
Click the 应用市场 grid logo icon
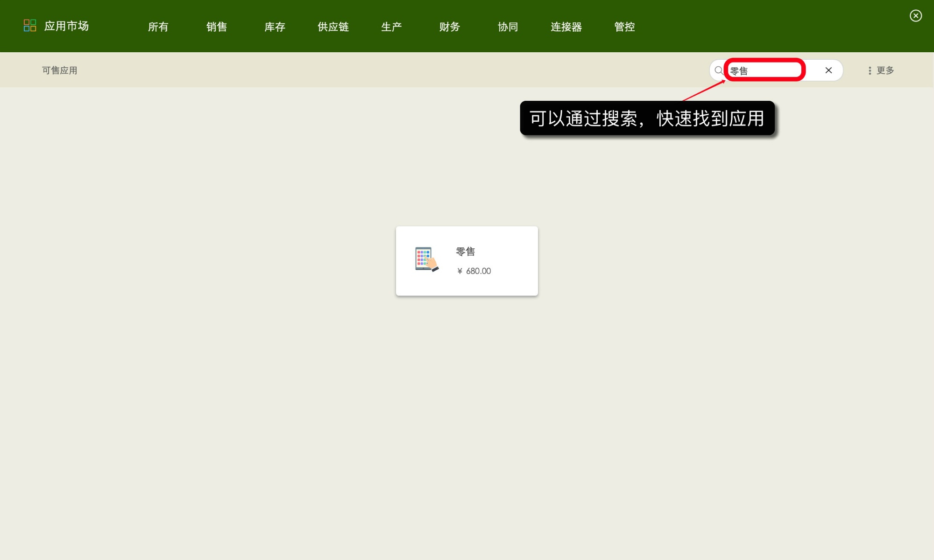click(x=30, y=26)
